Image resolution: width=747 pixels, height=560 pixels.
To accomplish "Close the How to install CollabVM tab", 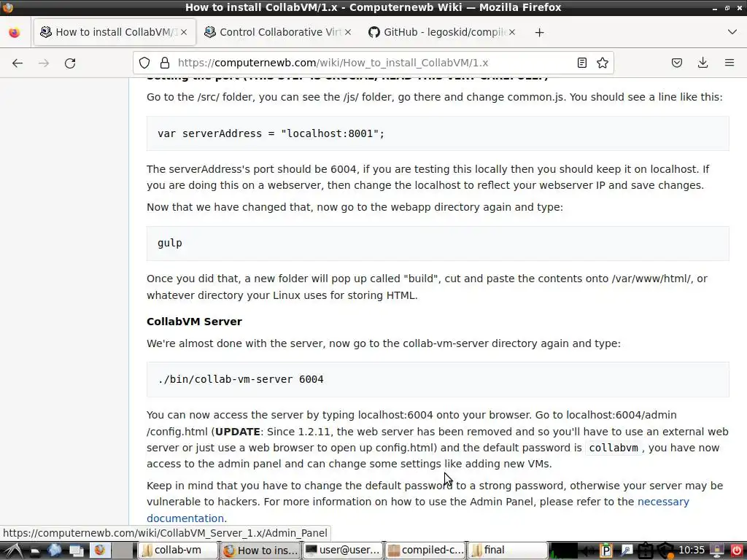I will click(184, 32).
